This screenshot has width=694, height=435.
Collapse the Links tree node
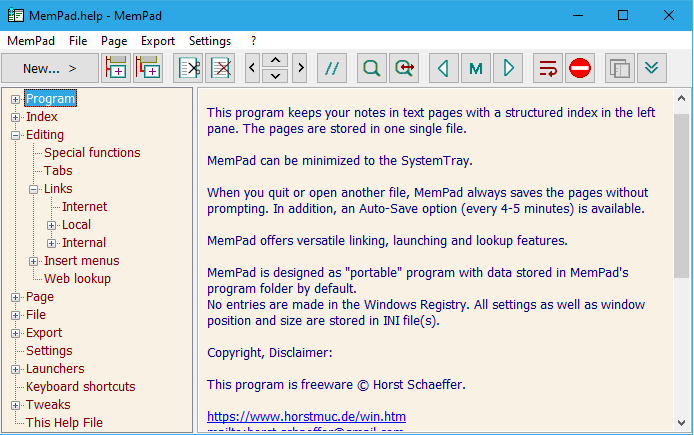tap(34, 189)
